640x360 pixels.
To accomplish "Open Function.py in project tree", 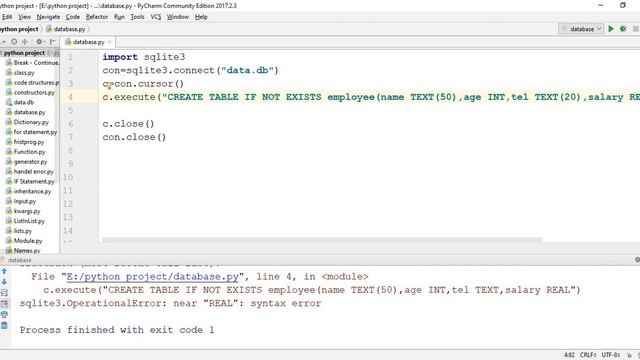I will 25,151.
